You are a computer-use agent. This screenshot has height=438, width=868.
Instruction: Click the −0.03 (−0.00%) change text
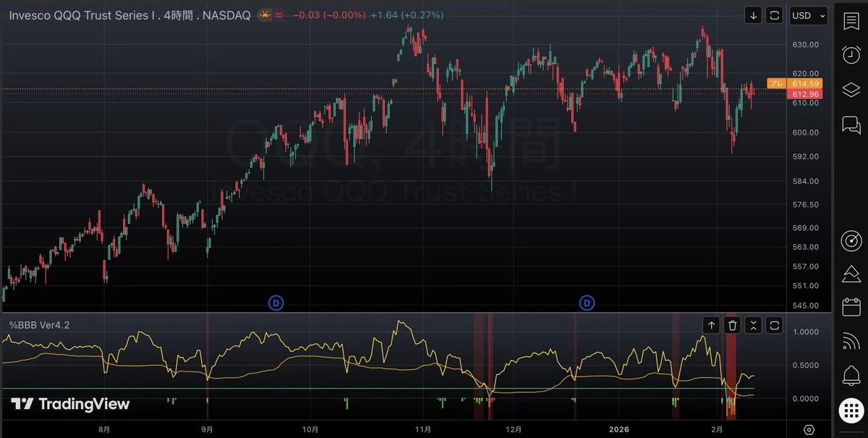(329, 15)
